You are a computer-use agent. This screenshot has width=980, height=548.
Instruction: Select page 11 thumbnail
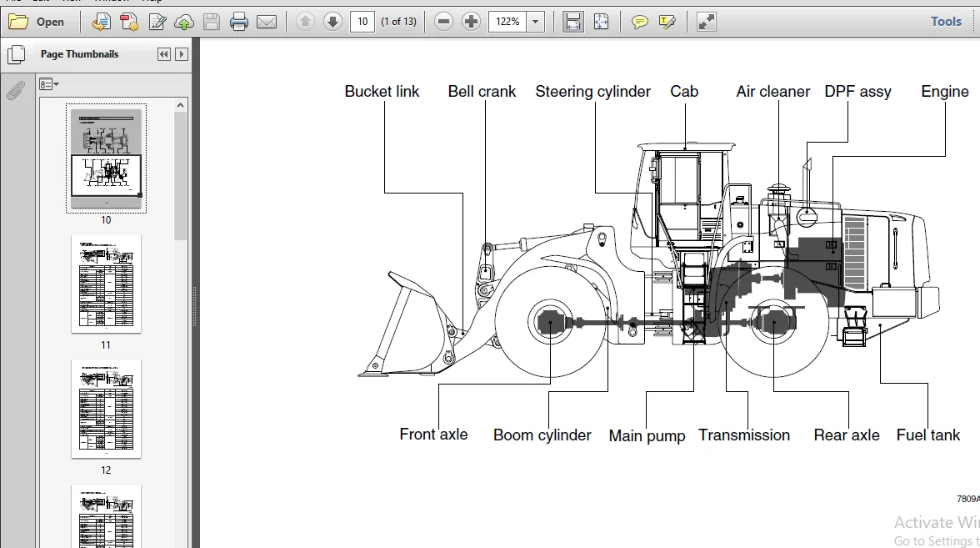coord(107,284)
